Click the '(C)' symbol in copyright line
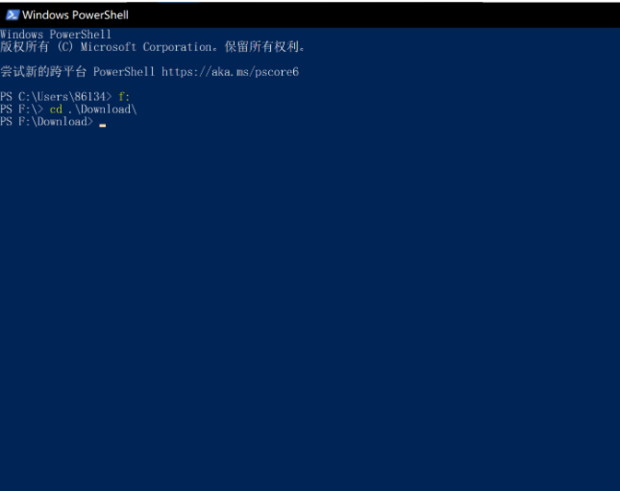Screen dimensions: 620x491 (x=65, y=47)
